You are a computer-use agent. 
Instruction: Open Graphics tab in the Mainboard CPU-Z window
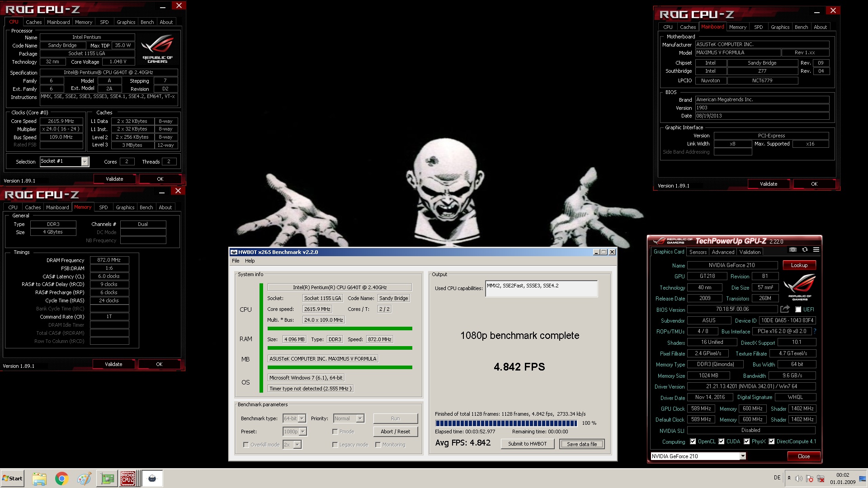[780, 27]
